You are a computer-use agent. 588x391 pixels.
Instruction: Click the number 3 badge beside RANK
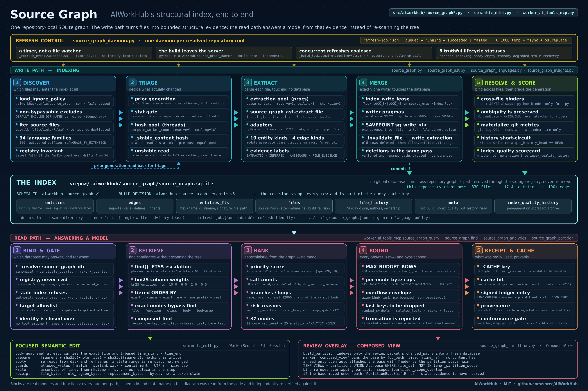coord(248,250)
